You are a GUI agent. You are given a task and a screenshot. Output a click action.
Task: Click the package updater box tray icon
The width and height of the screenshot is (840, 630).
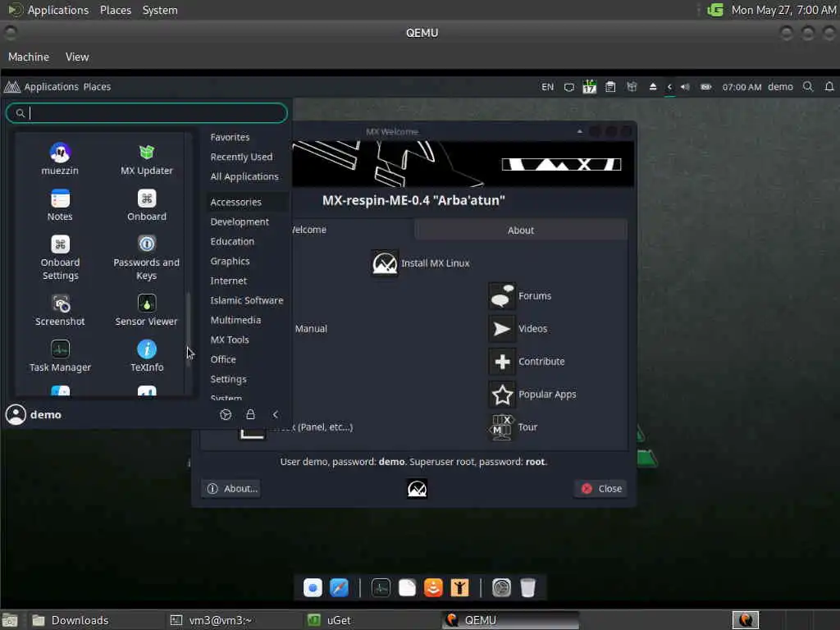pos(632,87)
